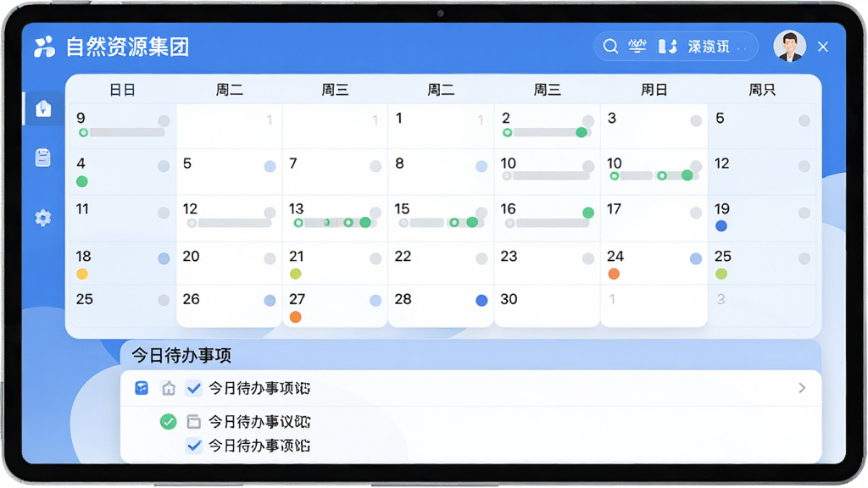The height and width of the screenshot is (488, 868).
Task: Toggle the blue circle on date 26
Action: [270, 301]
